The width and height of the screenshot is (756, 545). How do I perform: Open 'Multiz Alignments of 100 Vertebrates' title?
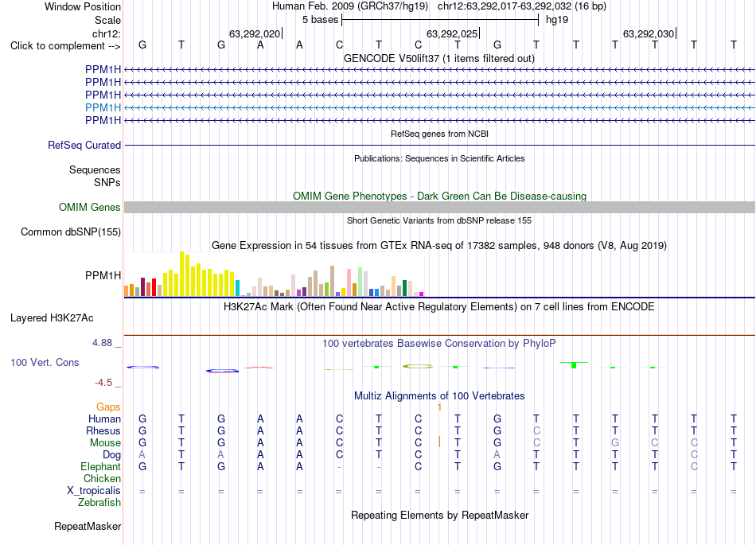click(439, 396)
